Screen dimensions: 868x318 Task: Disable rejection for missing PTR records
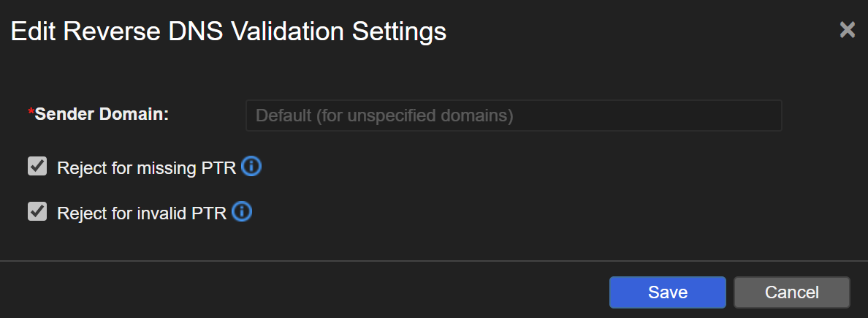click(x=37, y=167)
